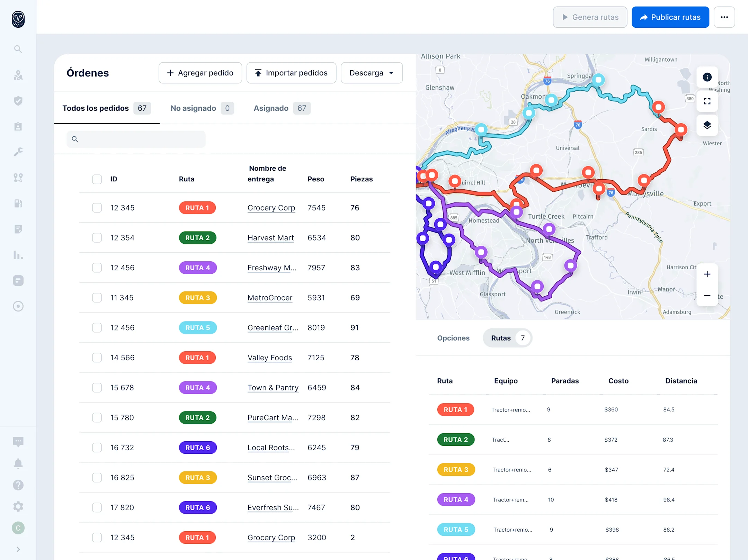
Task: Click the Publicar rutas button
Action: (x=670, y=17)
